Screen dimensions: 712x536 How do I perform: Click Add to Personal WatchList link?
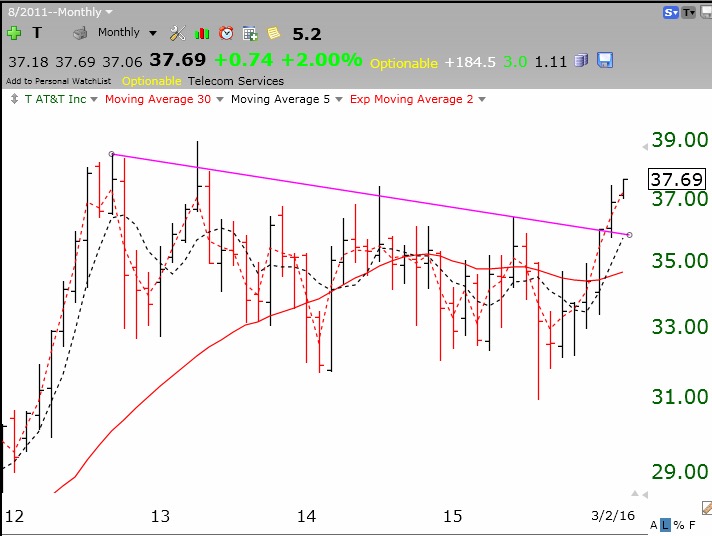pyautogui.click(x=59, y=81)
